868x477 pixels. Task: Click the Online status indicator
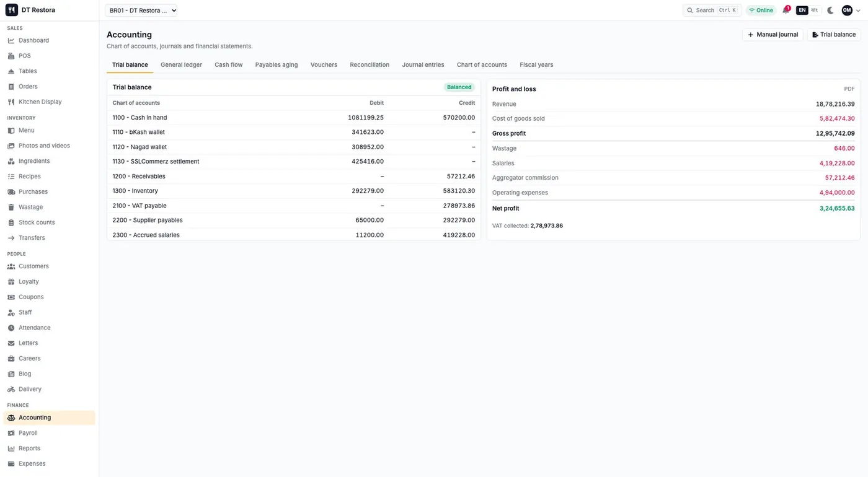point(761,10)
